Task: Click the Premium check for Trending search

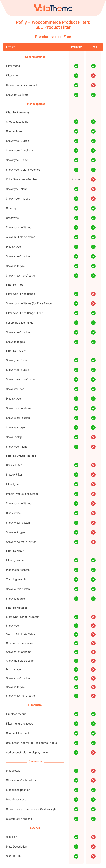Action: [x=76, y=580]
